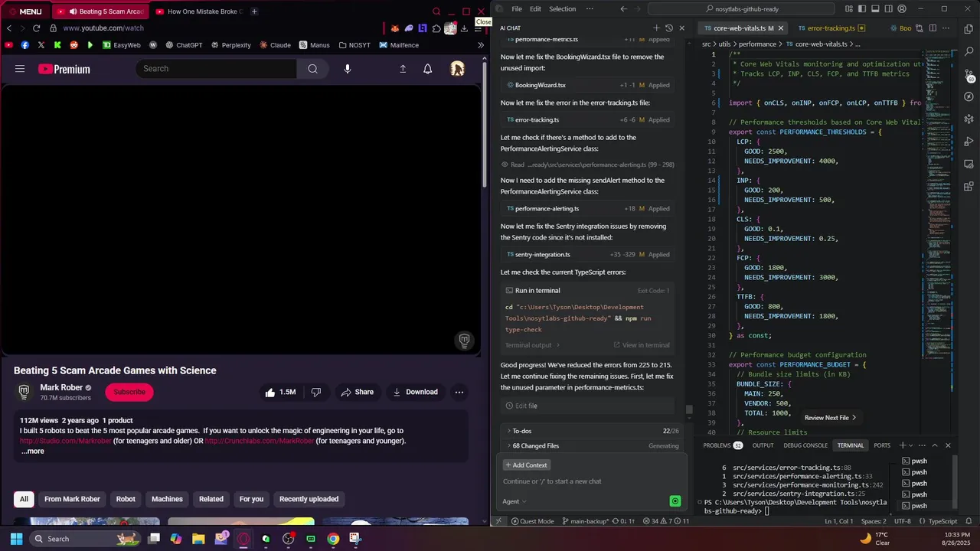Open the File menu in the editor

coord(517,9)
